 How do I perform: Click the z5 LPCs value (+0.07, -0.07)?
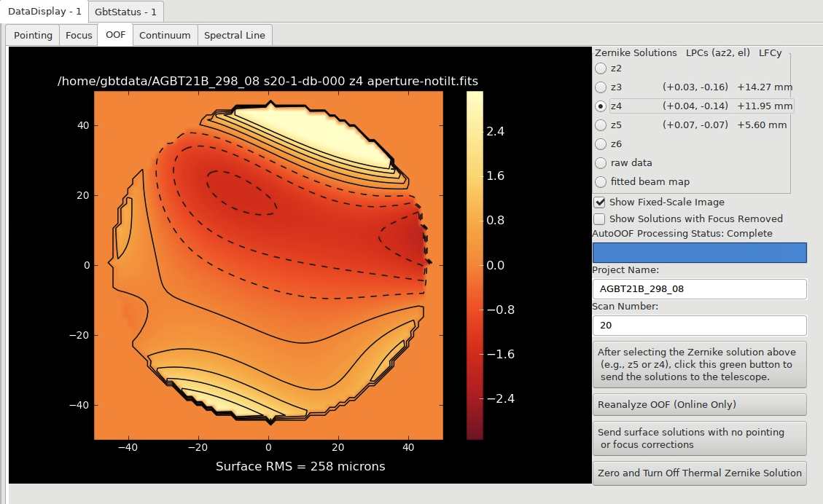coord(695,125)
